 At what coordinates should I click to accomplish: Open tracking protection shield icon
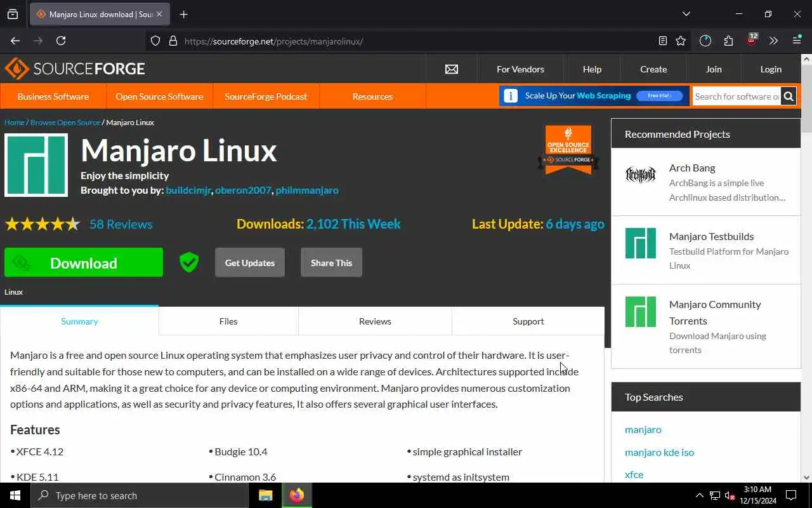pyautogui.click(x=155, y=41)
